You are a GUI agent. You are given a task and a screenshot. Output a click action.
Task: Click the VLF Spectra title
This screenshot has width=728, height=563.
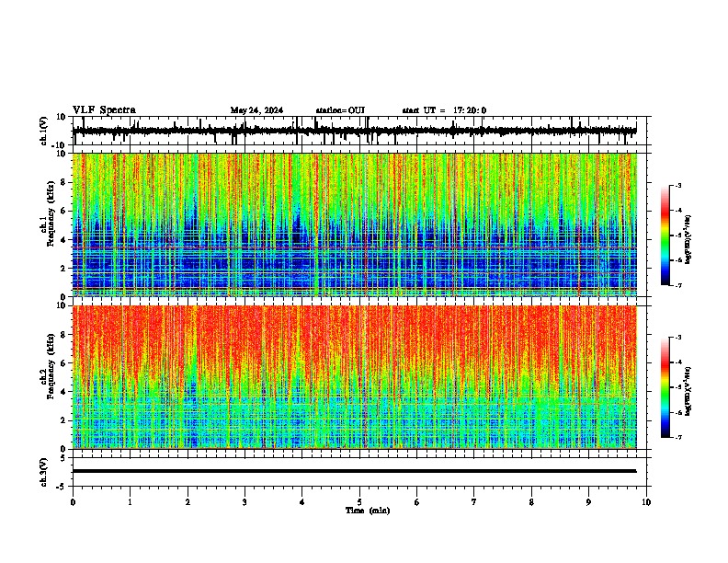pyautogui.click(x=104, y=110)
